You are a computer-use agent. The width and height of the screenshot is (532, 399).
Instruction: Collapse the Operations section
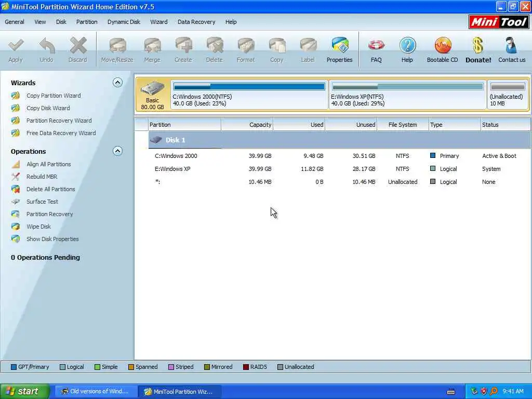pyautogui.click(x=117, y=151)
